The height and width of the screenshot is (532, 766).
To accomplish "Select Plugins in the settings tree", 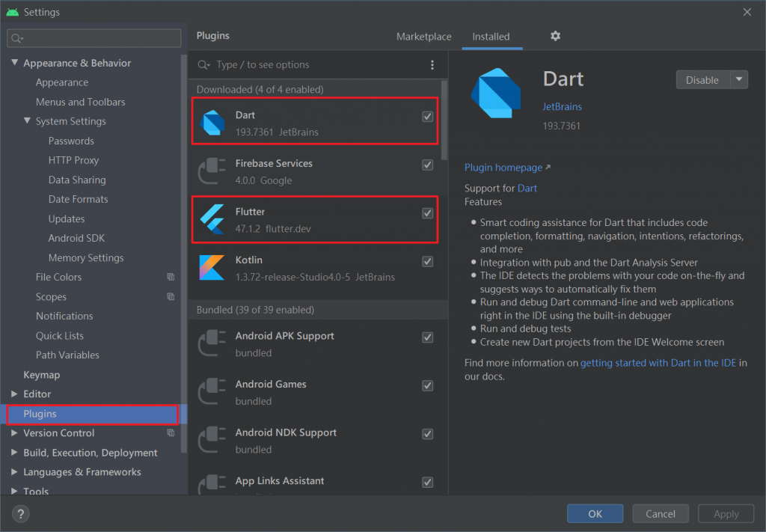I will pos(93,414).
